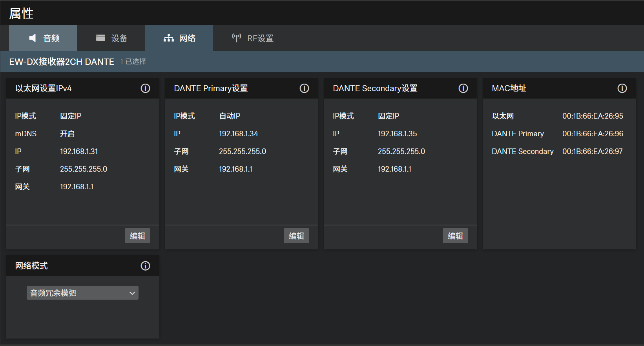Click the DANTE Secondary IP 192.168.1.35
Screen dimensions: 644x346
397,134
